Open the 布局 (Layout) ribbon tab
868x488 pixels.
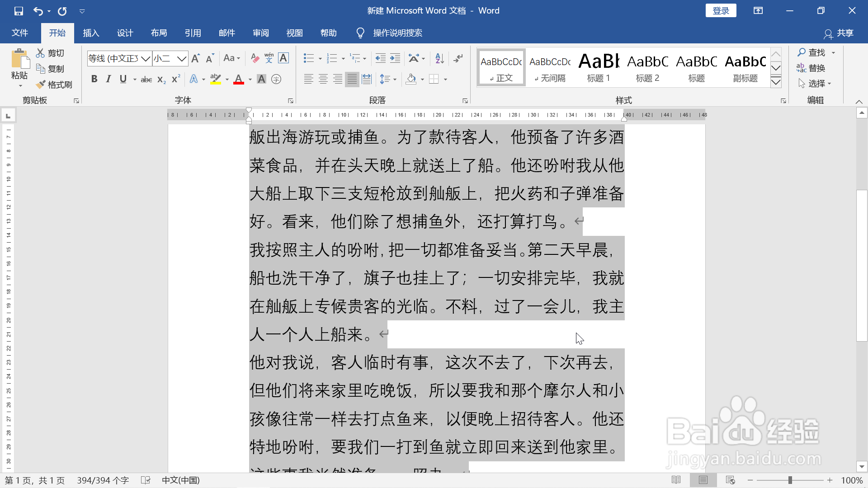[159, 33]
